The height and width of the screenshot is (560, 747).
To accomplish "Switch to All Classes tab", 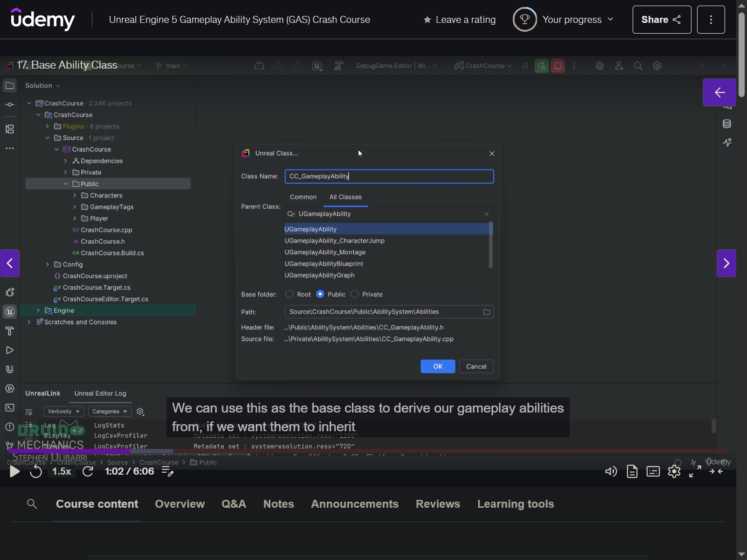I will pos(345,197).
